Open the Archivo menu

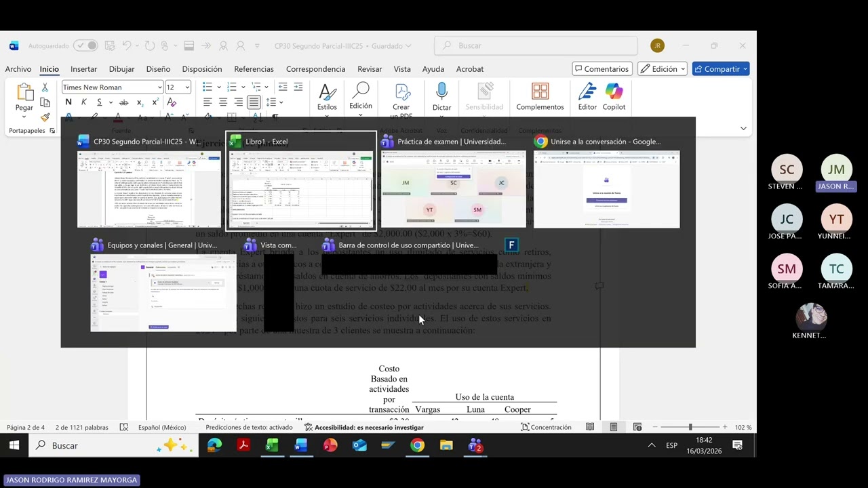pyautogui.click(x=18, y=68)
